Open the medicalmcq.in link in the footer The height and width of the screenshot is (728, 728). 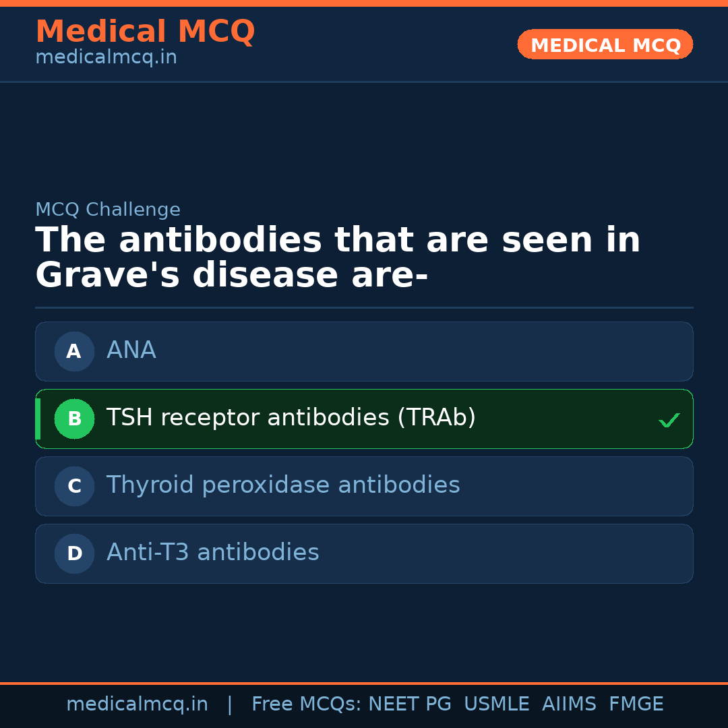pyautogui.click(x=137, y=704)
